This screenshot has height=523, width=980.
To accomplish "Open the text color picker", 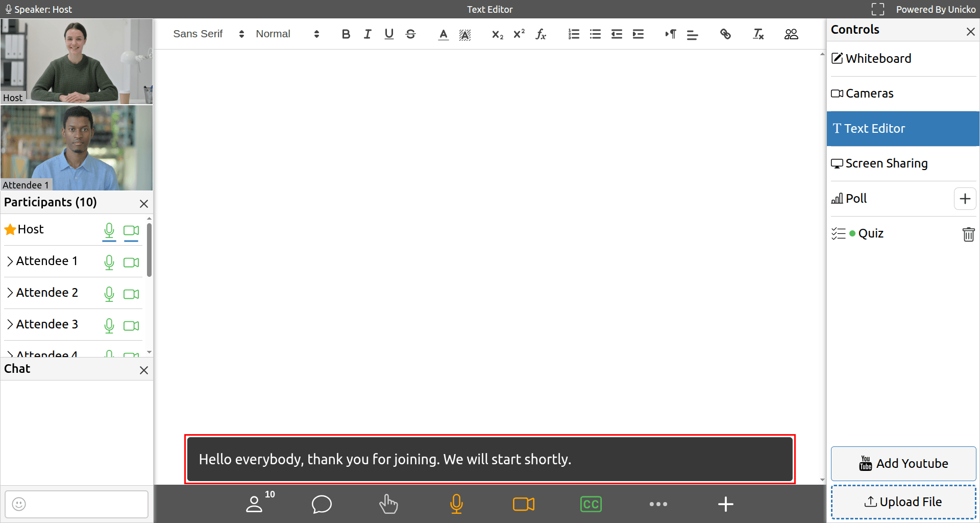I will point(444,34).
